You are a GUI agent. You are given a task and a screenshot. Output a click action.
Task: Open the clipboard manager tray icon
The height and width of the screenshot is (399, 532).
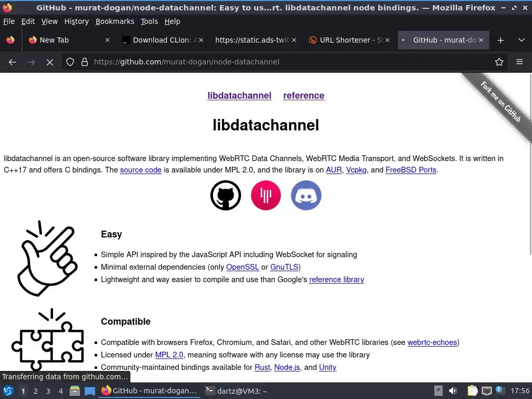pyautogui.click(x=472, y=391)
